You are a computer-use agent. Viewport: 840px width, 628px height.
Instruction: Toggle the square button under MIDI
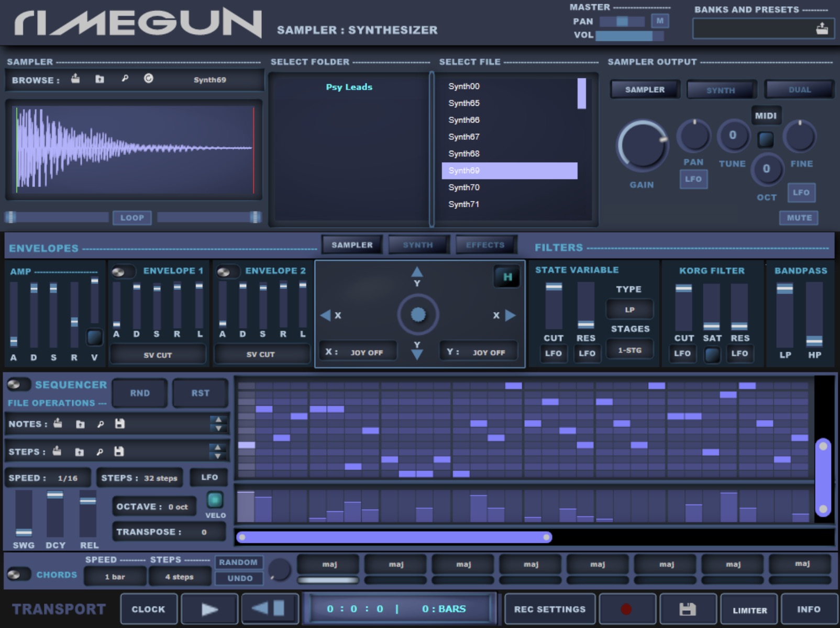point(766,139)
